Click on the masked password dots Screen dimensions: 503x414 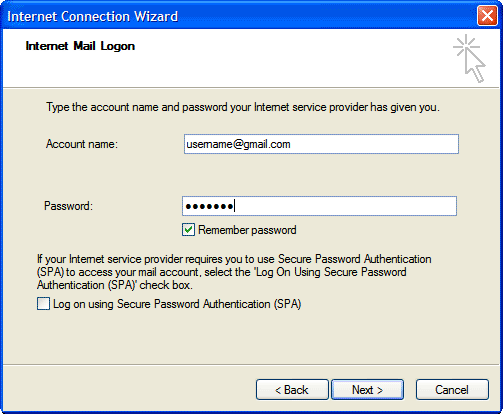pos(209,207)
